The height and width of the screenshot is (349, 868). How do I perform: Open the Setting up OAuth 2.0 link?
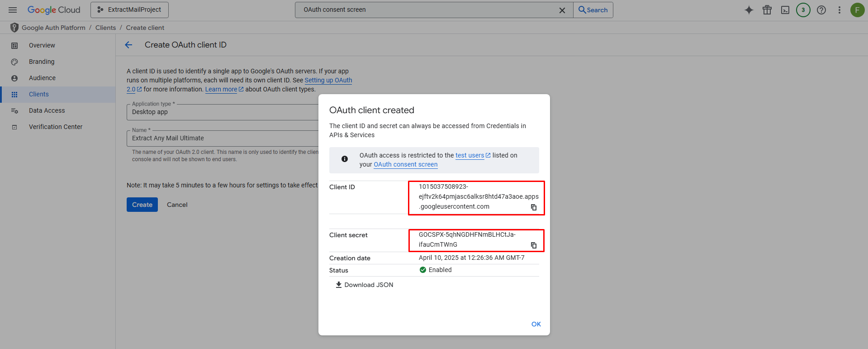(x=328, y=80)
